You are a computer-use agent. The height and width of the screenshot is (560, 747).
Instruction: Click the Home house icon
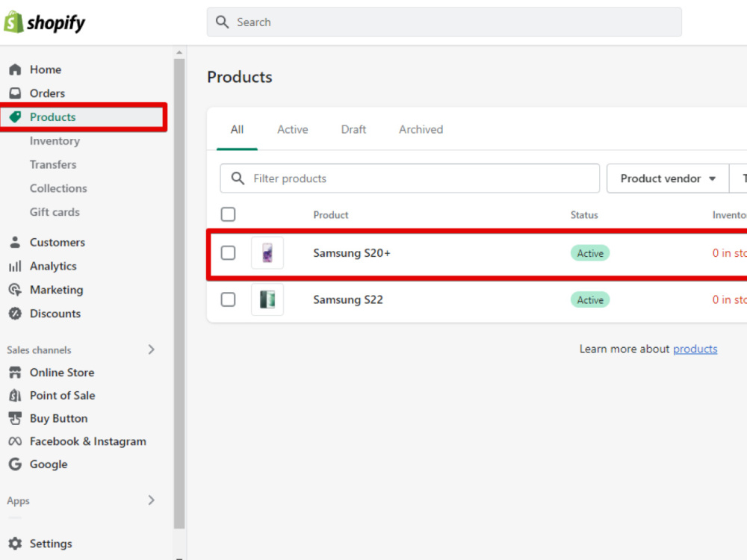15,69
